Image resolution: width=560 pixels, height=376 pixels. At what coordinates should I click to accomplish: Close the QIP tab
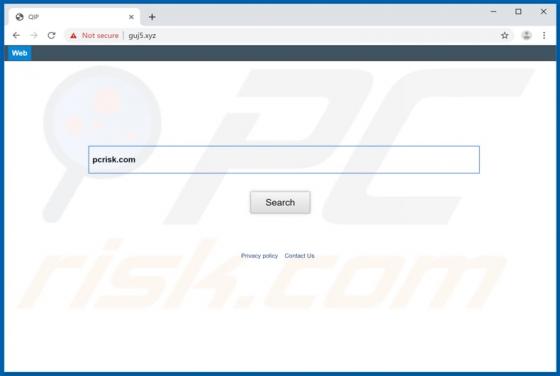(x=131, y=17)
